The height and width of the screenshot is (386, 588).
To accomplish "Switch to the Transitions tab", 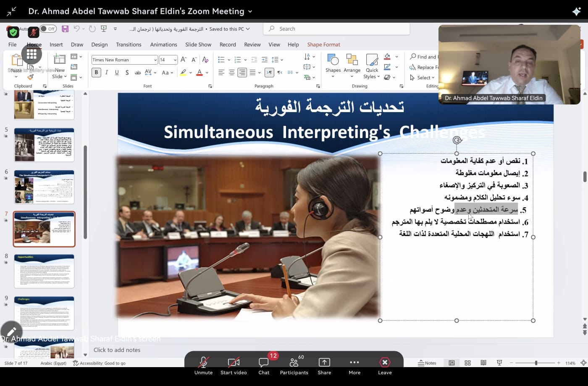I will coord(129,44).
